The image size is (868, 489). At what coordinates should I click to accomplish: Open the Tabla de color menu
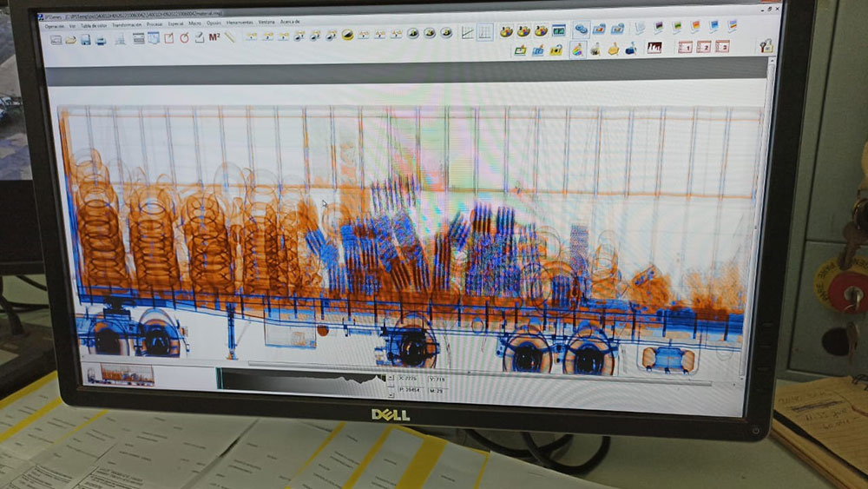pos(95,24)
